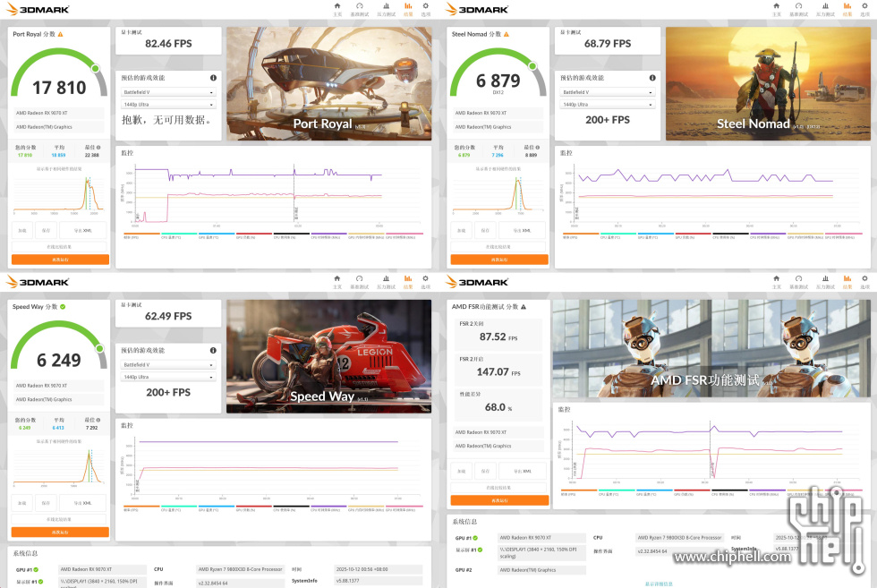Select 主页 tab in AMD FSR window

pyautogui.click(x=776, y=283)
